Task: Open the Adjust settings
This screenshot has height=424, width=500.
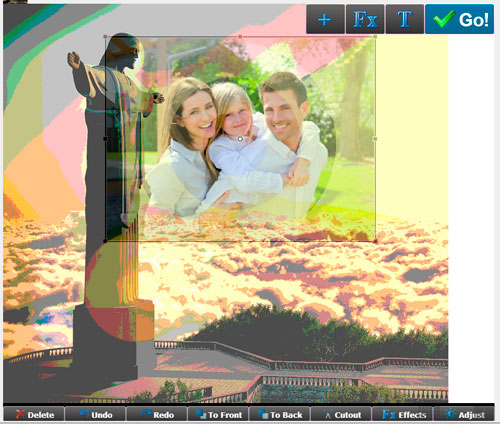Action: click(x=464, y=414)
